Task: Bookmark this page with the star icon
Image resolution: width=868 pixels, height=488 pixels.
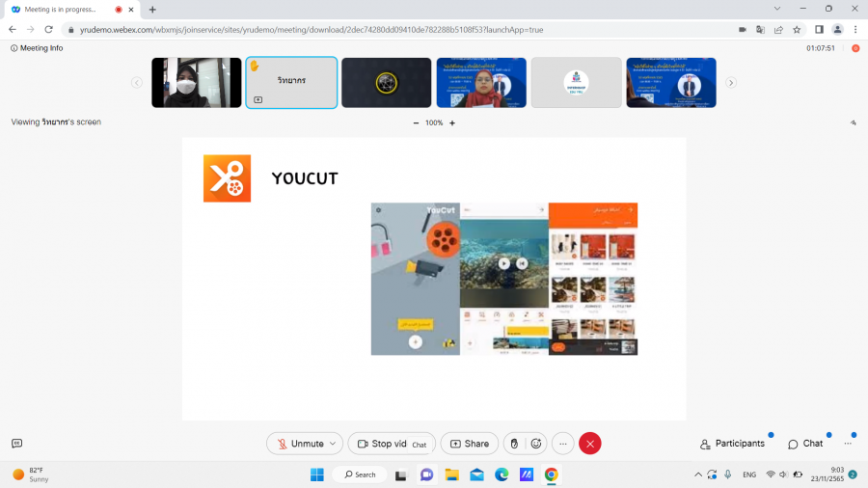Action: pos(797,29)
